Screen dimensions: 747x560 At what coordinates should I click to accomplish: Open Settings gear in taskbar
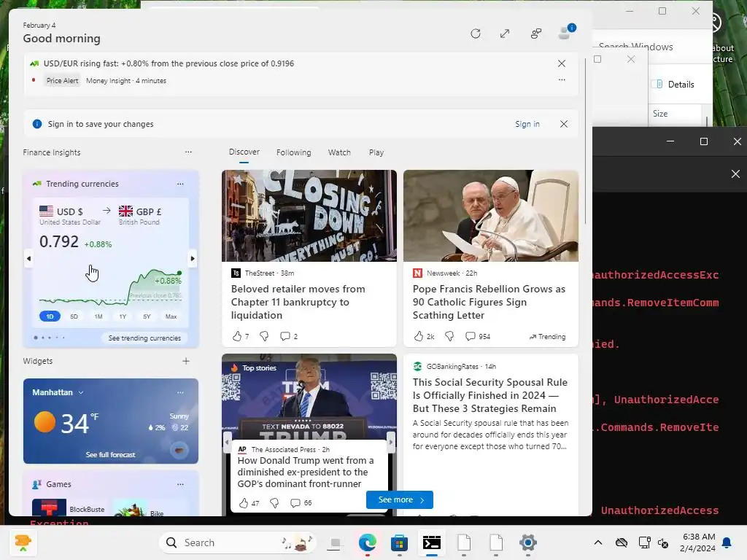(x=528, y=542)
